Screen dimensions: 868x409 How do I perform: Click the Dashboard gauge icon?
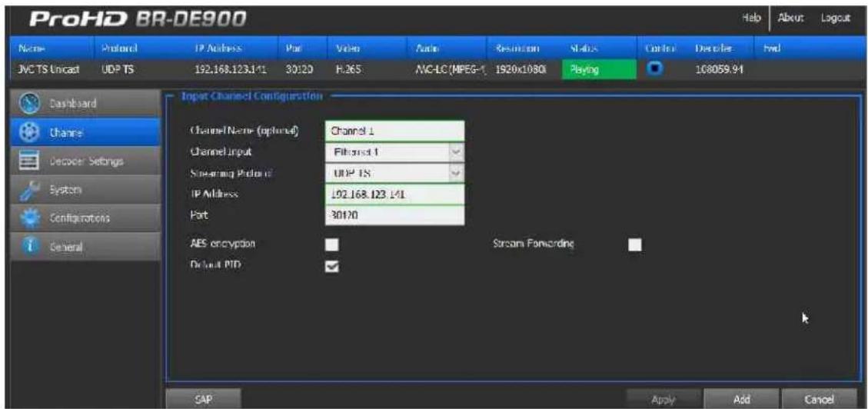coord(28,104)
